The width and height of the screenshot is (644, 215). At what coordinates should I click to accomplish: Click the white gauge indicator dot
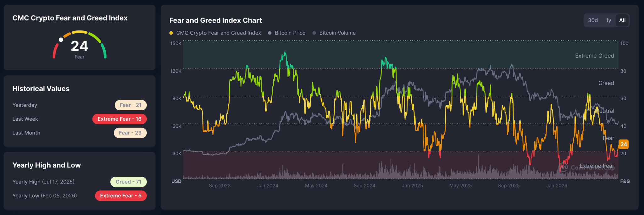tap(61, 40)
